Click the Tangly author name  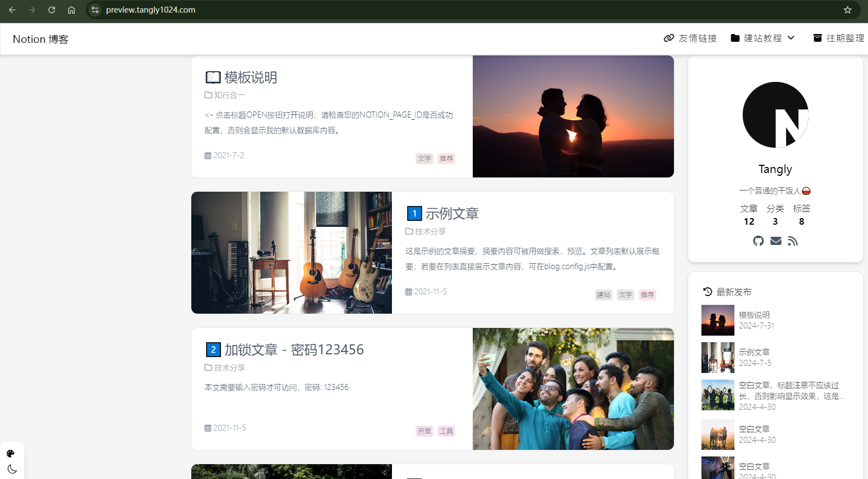coord(776,169)
